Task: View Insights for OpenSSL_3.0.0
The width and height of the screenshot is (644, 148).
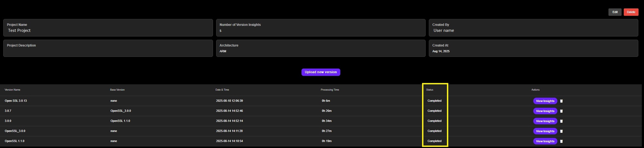Action: point(545,131)
